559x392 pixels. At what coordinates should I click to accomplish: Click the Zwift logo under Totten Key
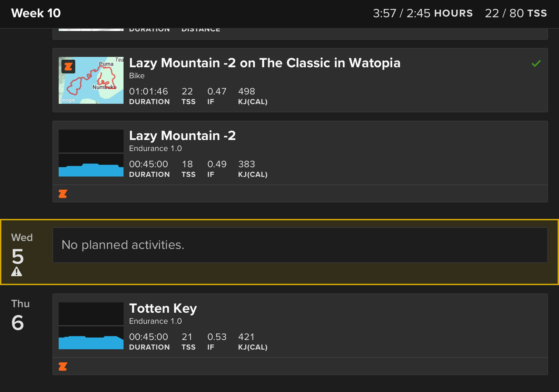[x=63, y=366]
